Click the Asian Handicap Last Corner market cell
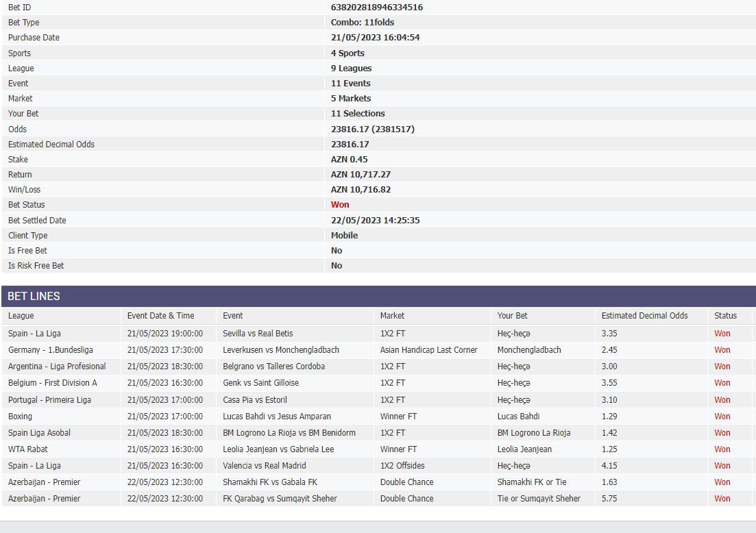 [428, 350]
